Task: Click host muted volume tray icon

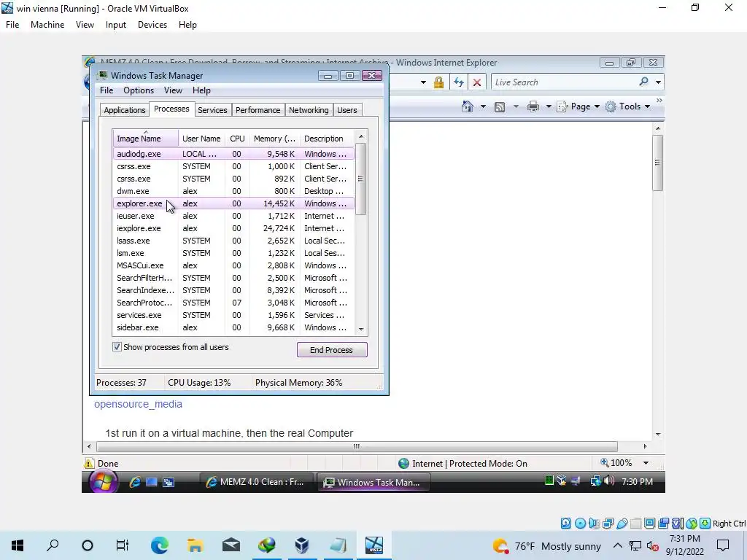Action: click(652, 545)
